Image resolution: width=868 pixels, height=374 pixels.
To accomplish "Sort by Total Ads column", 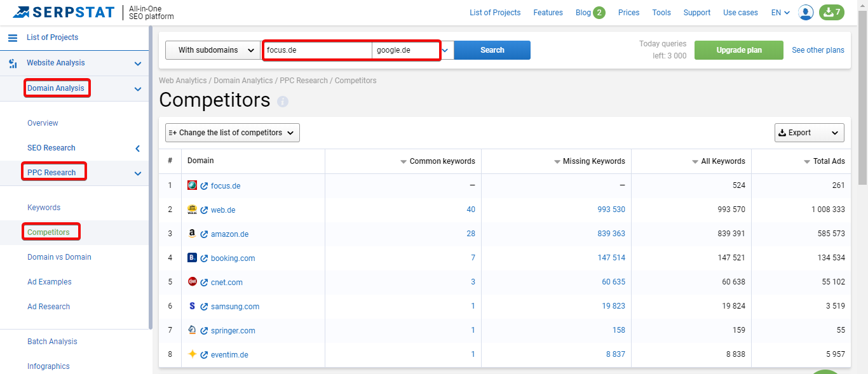I will click(825, 161).
